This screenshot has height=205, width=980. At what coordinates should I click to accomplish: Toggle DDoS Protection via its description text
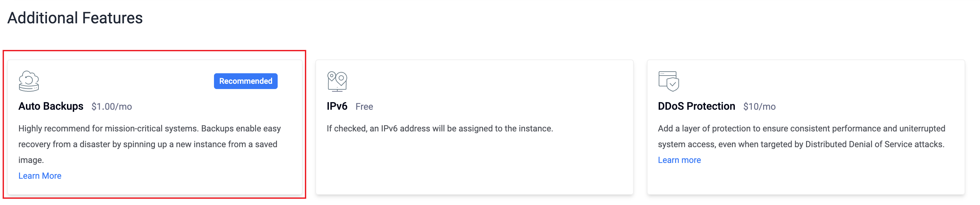(x=801, y=136)
